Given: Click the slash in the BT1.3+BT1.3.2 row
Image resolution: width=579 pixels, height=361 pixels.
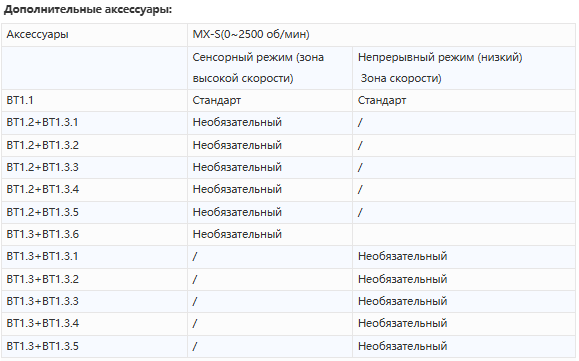Looking at the screenshot, I should (x=195, y=279).
